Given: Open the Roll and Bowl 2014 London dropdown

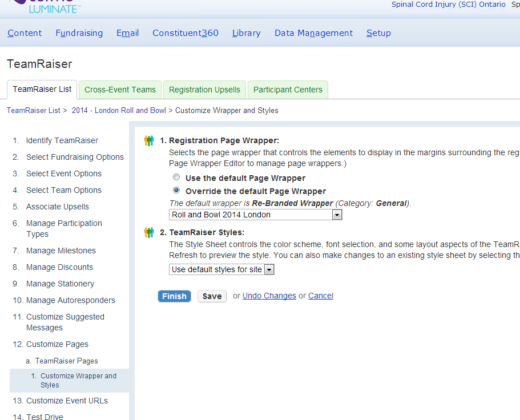Looking at the screenshot, I should click(255, 215).
